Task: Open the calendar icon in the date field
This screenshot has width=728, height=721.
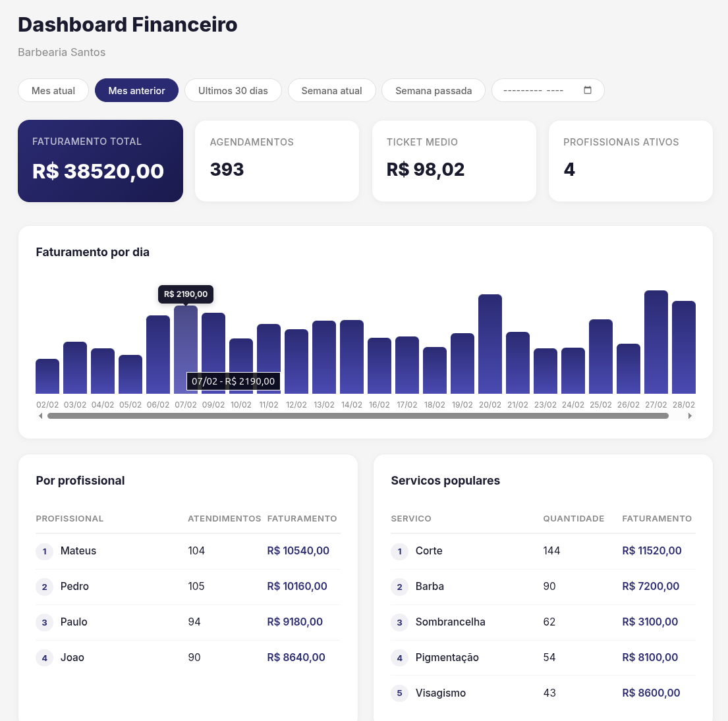Action: pyautogui.click(x=587, y=90)
